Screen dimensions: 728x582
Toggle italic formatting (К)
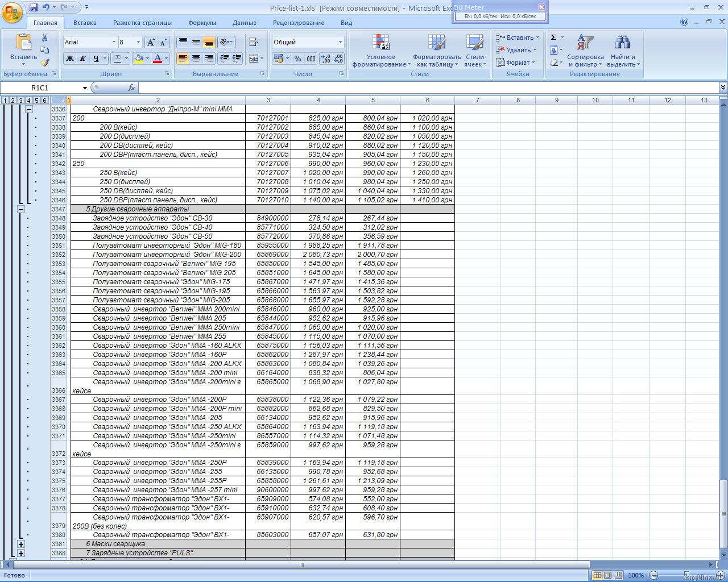click(83, 58)
